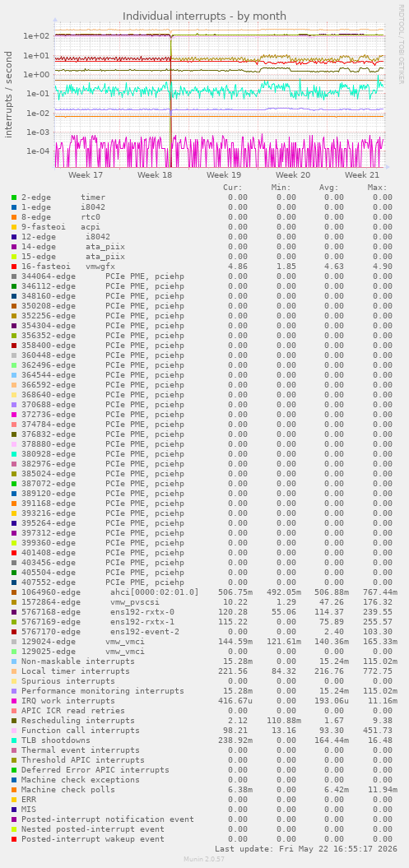
Task: Click the Function call interrupts legend entry
Action: [76, 730]
